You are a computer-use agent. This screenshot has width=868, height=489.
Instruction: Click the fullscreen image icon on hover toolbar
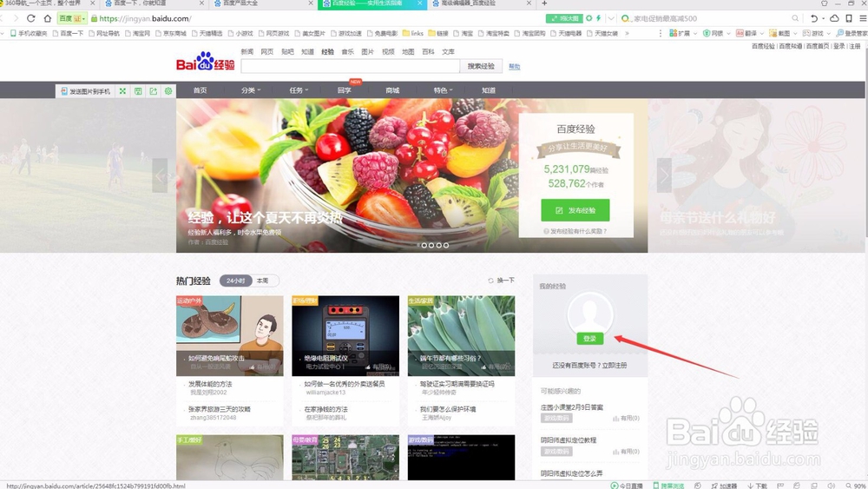(122, 91)
